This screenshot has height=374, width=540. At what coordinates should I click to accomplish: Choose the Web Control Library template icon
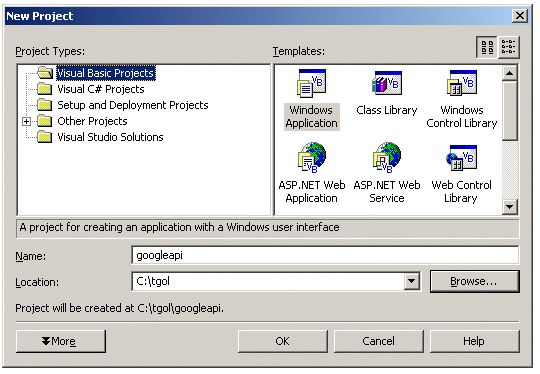click(461, 158)
